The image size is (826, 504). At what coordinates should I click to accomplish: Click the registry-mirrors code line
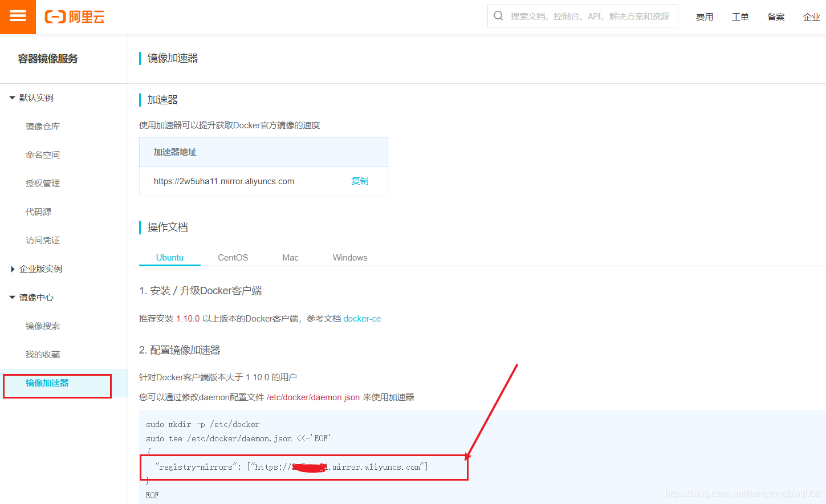[x=291, y=467]
